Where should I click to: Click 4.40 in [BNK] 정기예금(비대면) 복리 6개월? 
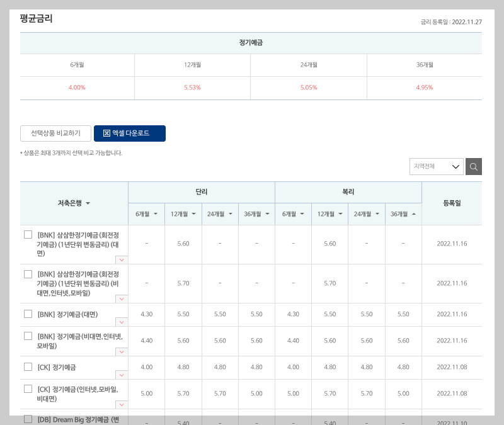click(x=293, y=341)
